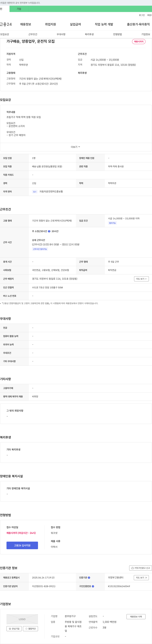This screenshot has width=152, height=644.
Task: Open the 고용24 logo home link
Action: (6, 24)
